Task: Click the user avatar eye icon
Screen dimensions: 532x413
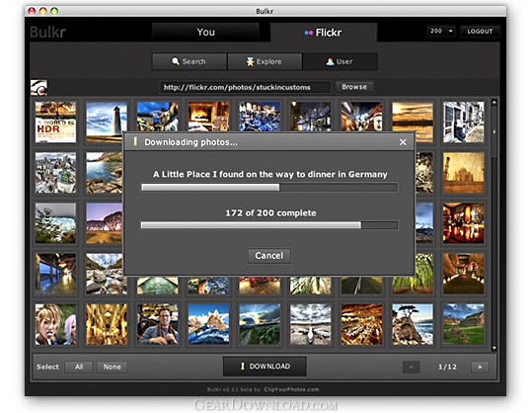Action: pos(38,88)
